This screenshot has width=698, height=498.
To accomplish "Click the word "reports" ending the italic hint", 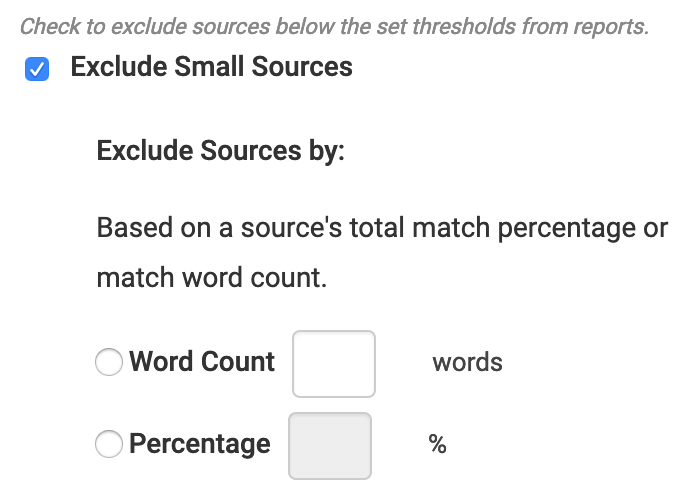I will (614, 27).
